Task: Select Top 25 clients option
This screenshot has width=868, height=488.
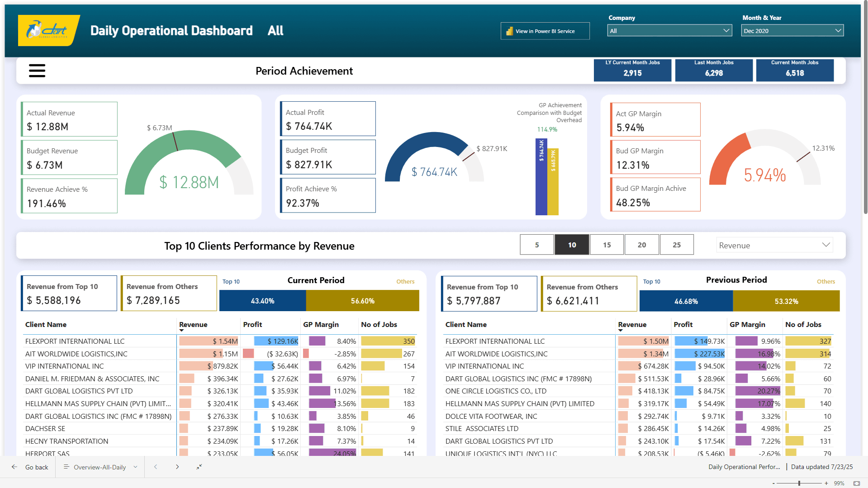Action: [x=677, y=245]
